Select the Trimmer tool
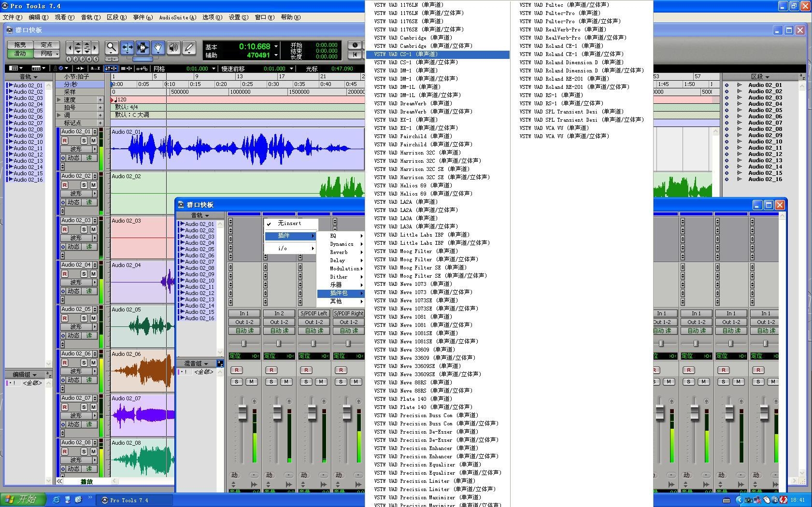This screenshot has width=812, height=507. click(x=127, y=47)
